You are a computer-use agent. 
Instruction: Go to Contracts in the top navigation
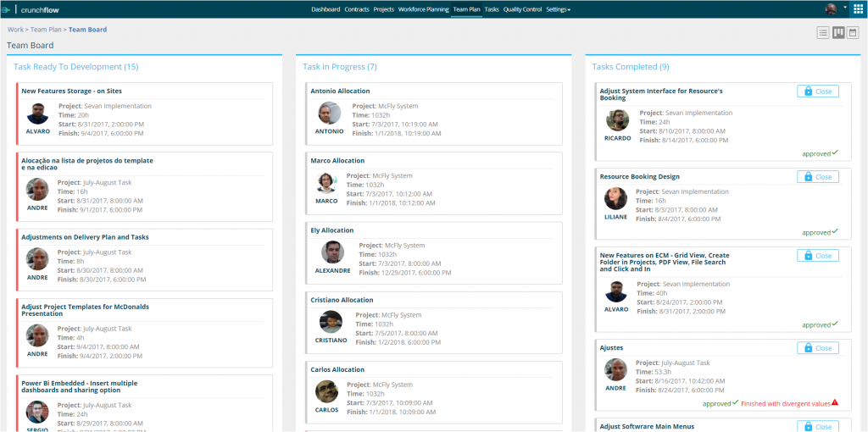[x=357, y=9]
